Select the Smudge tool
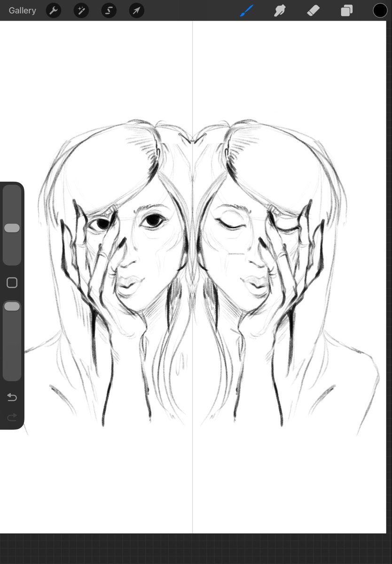The image size is (392, 564). [280, 10]
